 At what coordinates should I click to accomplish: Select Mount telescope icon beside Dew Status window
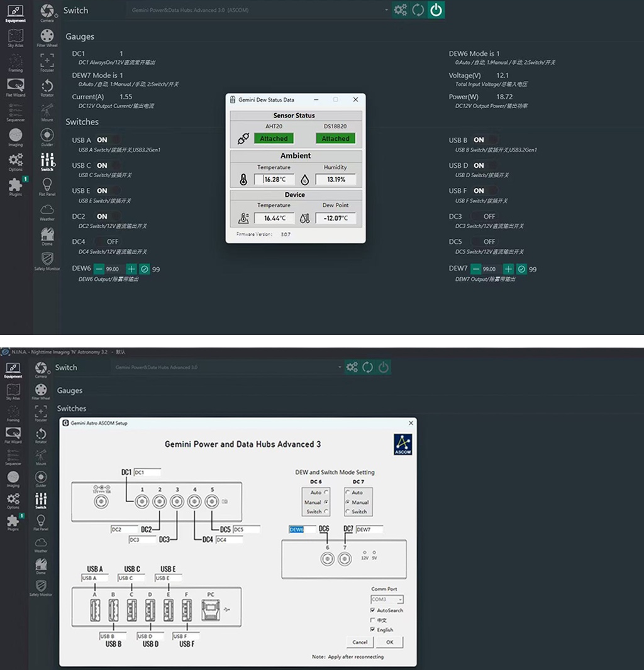47,113
